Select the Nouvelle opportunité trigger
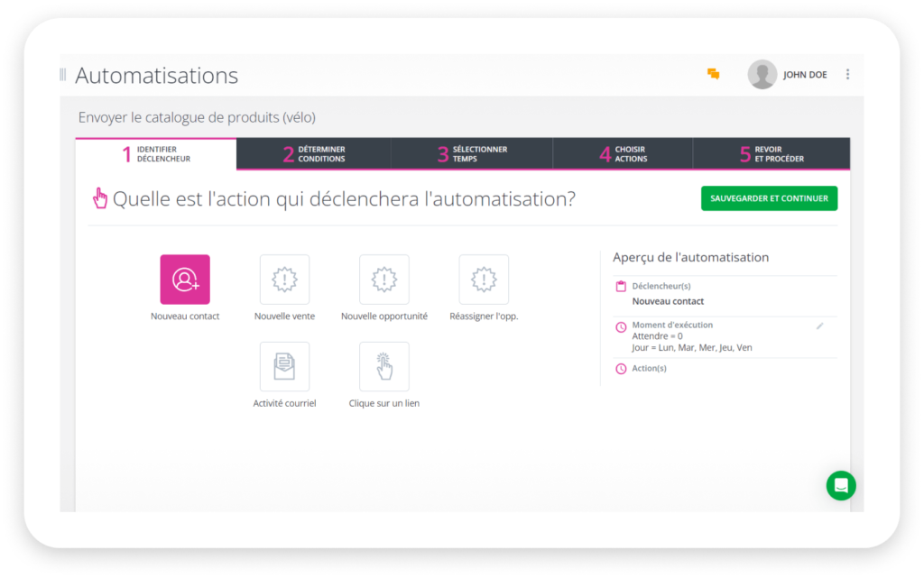 (x=383, y=279)
